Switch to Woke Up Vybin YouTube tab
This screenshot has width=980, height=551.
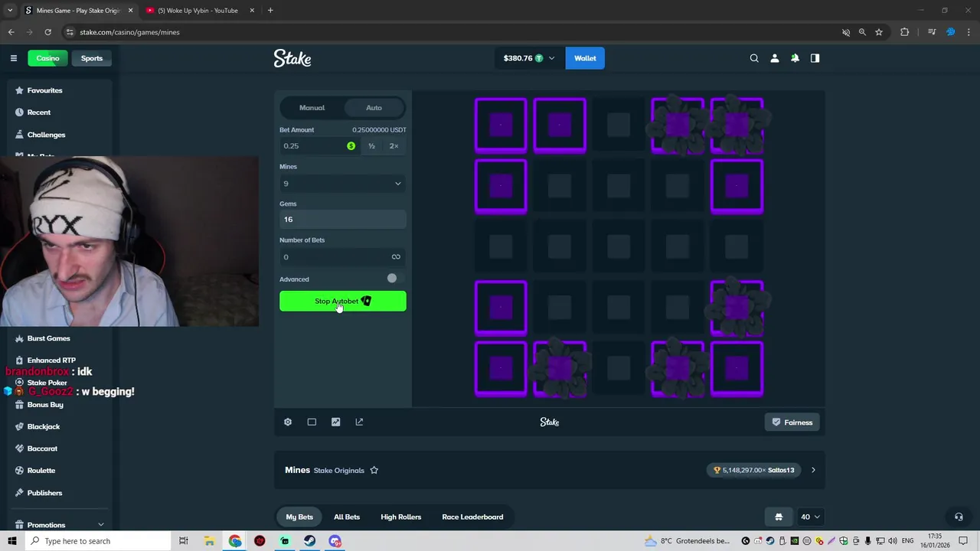(198, 10)
